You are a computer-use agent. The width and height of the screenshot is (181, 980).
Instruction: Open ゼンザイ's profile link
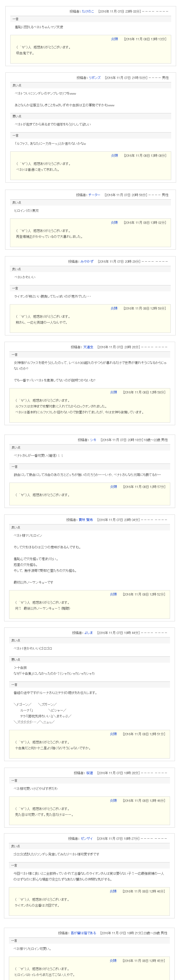coord(87,838)
